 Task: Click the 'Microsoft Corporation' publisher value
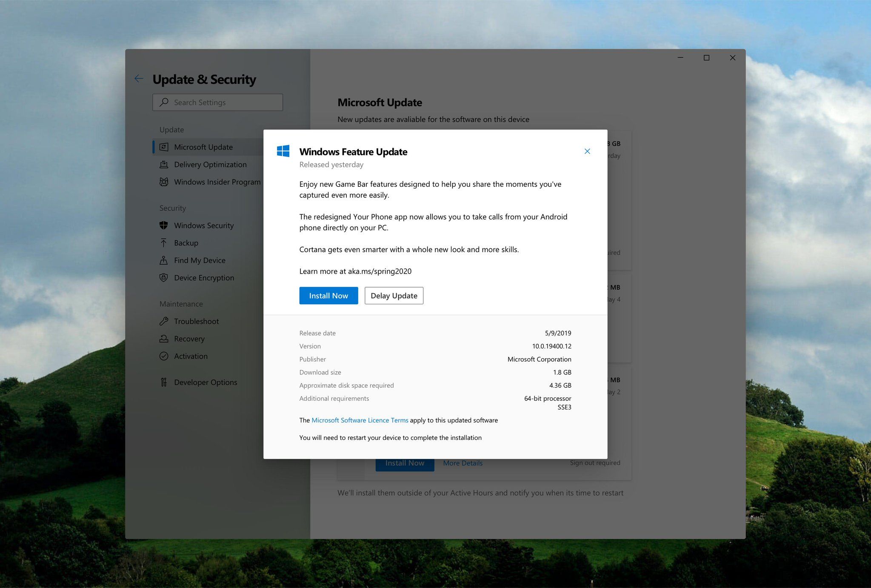click(x=539, y=359)
